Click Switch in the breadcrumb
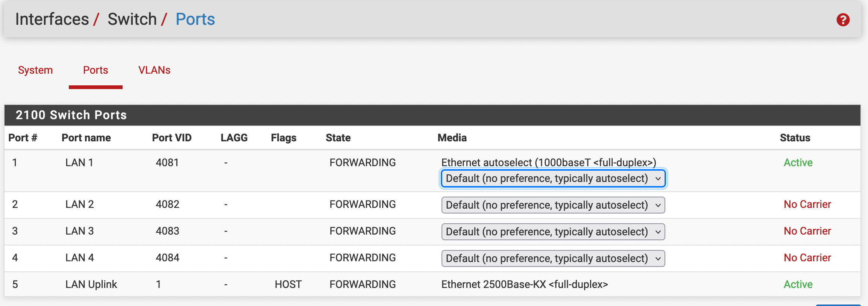This screenshot has width=868, height=306. pyautogui.click(x=132, y=19)
